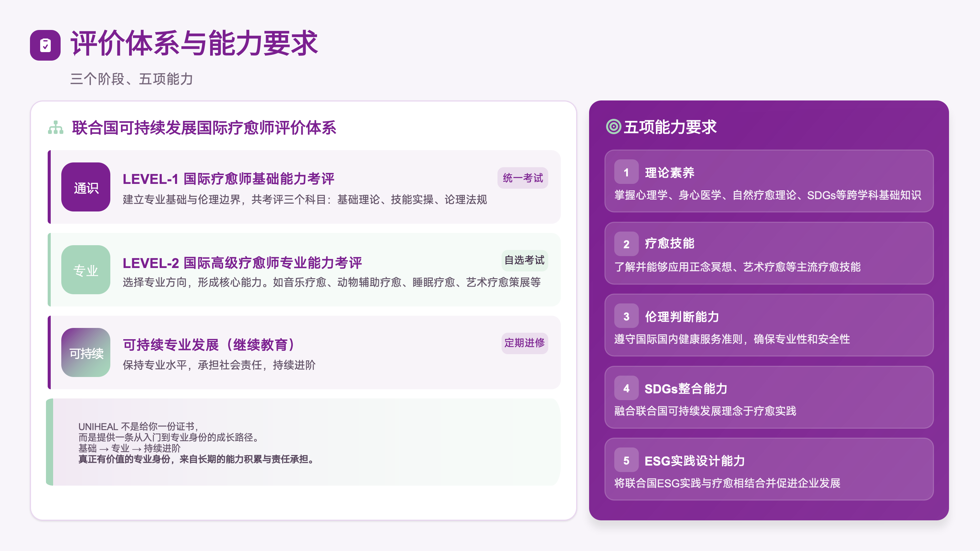Viewport: 980px width, 551px height.
Task: Click the heading 联合国可持续发展国际疗愈师评价体系
Action: click(x=204, y=128)
